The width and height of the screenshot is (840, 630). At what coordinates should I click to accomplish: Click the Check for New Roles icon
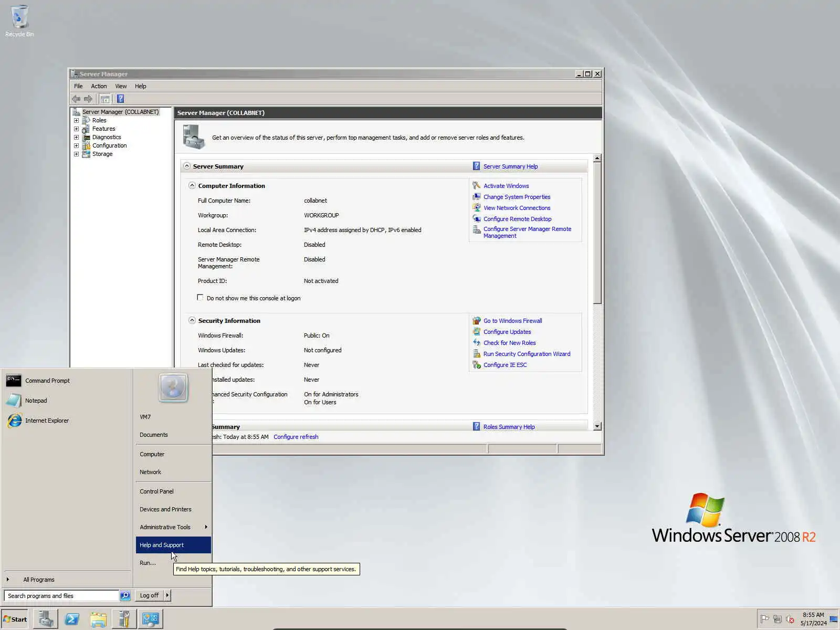(x=476, y=342)
